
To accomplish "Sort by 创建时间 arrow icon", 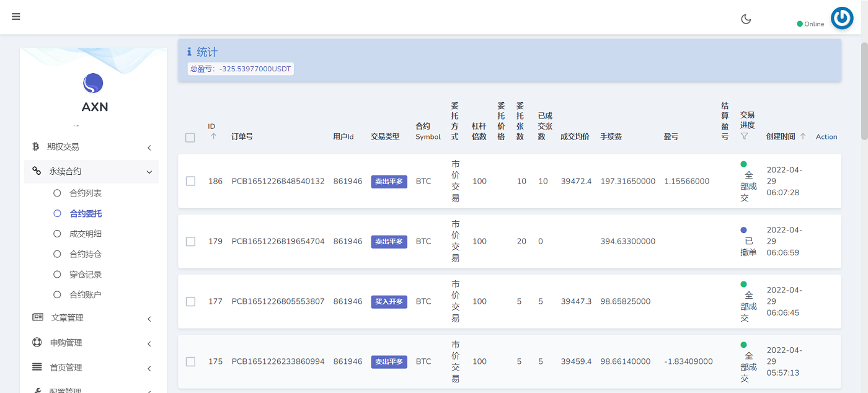I will tap(803, 136).
